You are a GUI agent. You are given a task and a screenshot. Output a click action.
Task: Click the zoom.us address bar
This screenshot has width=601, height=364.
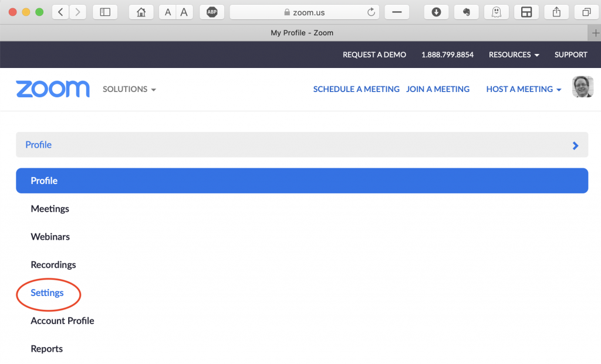(x=305, y=12)
